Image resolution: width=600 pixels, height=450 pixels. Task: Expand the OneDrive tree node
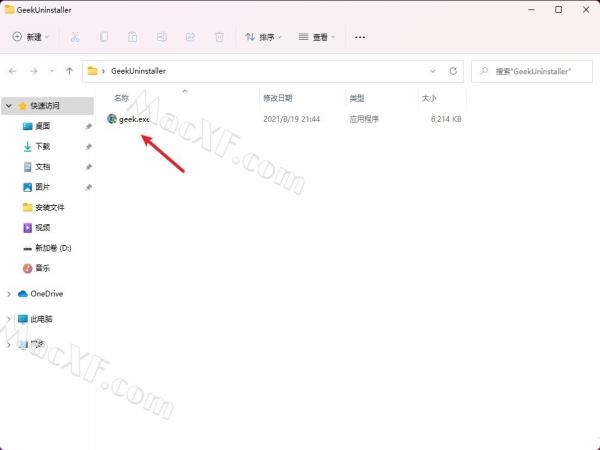(x=9, y=293)
